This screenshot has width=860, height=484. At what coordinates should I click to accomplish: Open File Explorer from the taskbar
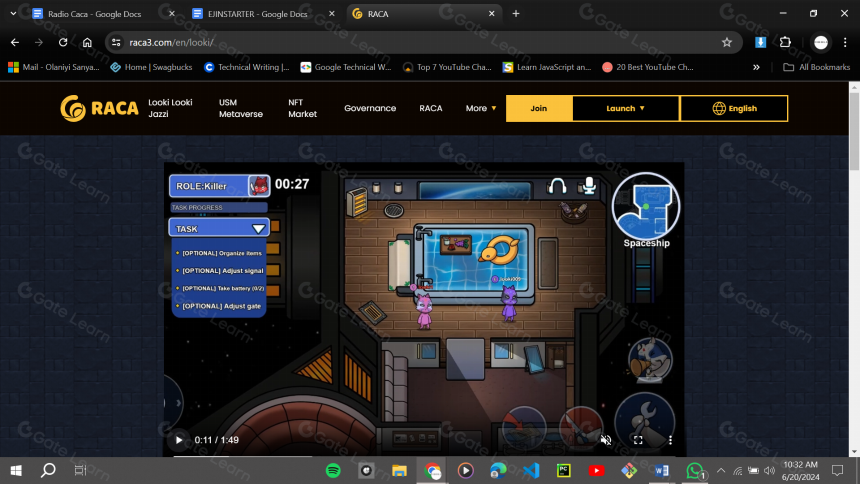tap(399, 470)
